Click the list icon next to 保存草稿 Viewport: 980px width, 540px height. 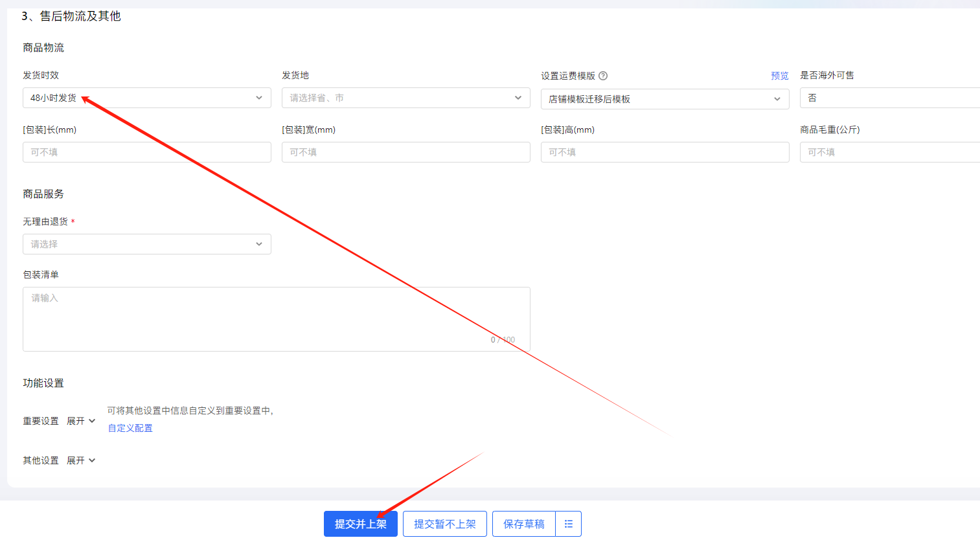(568, 524)
